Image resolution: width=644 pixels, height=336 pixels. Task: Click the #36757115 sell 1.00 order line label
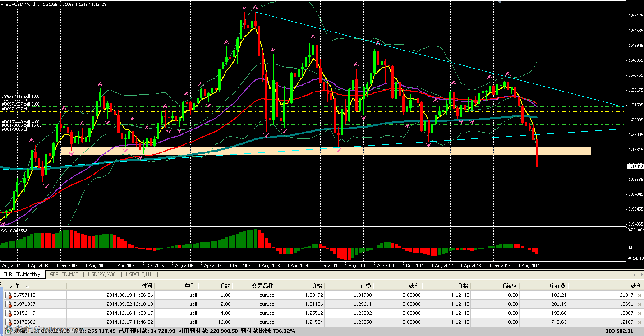(21, 97)
